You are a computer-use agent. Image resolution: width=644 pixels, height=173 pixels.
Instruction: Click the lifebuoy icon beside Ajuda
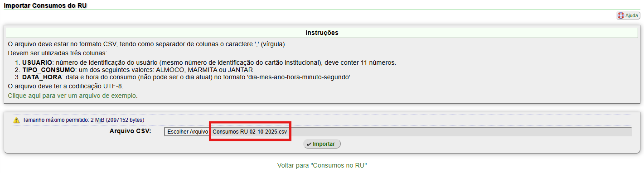[621, 15]
